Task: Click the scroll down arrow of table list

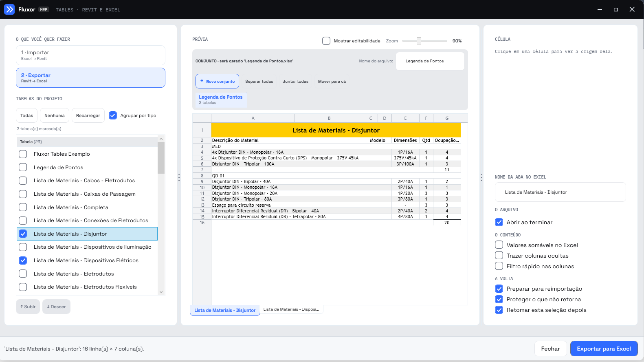Action: (x=161, y=292)
